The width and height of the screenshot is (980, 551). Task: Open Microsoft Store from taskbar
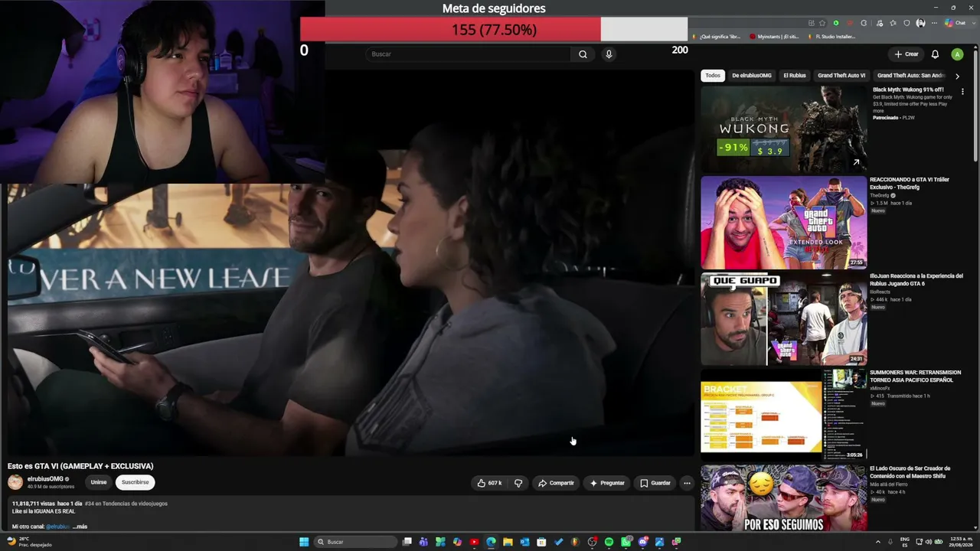pyautogui.click(x=541, y=542)
